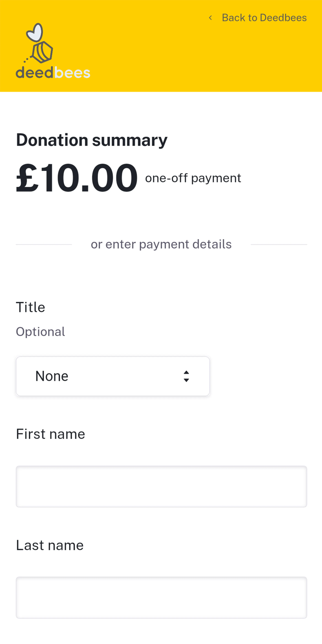Click the divider line right of payment details text
Viewport: 322px width, 644px height.
[x=279, y=245]
